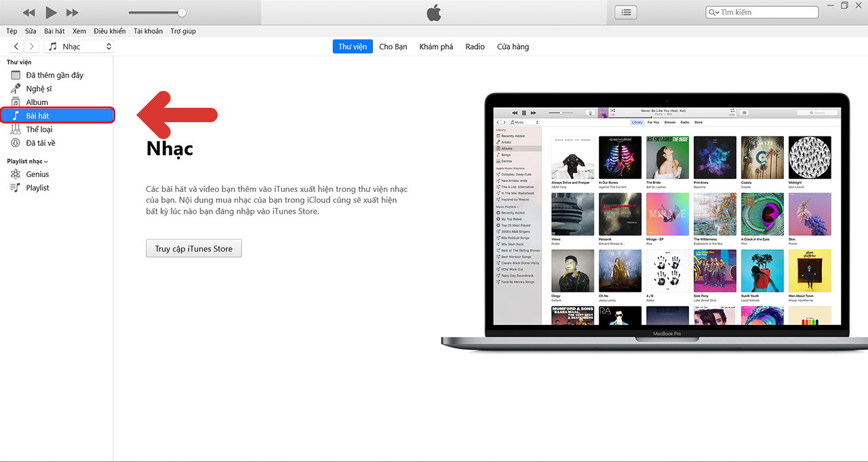Click the MacBook Pro promotional image

[654, 223]
